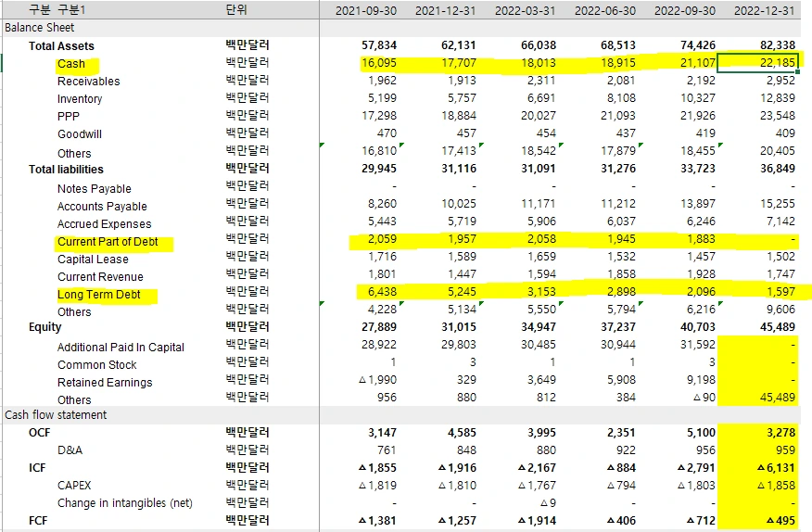Select the Accounts Payable label
Image resolution: width=812 pixels, height=532 pixels.
(102, 207)
